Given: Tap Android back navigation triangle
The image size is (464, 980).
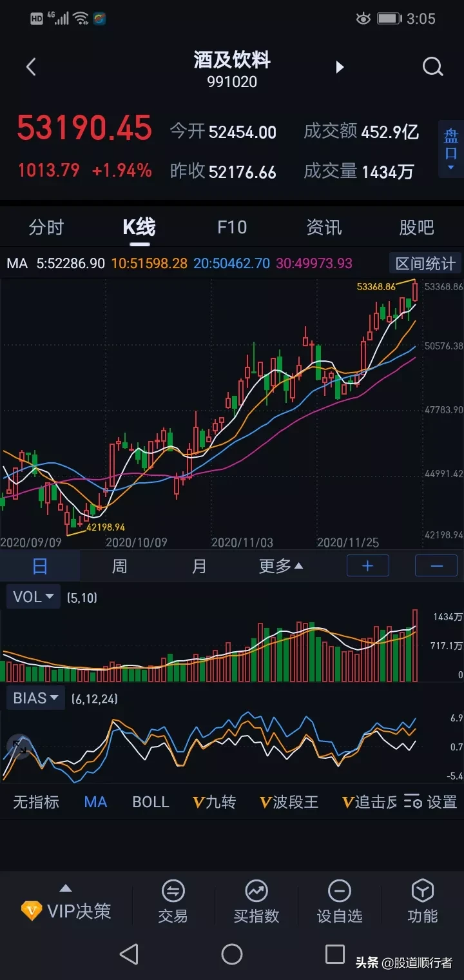Looking at the screenshot, I should pyautogui.click(x=130, y=954).
